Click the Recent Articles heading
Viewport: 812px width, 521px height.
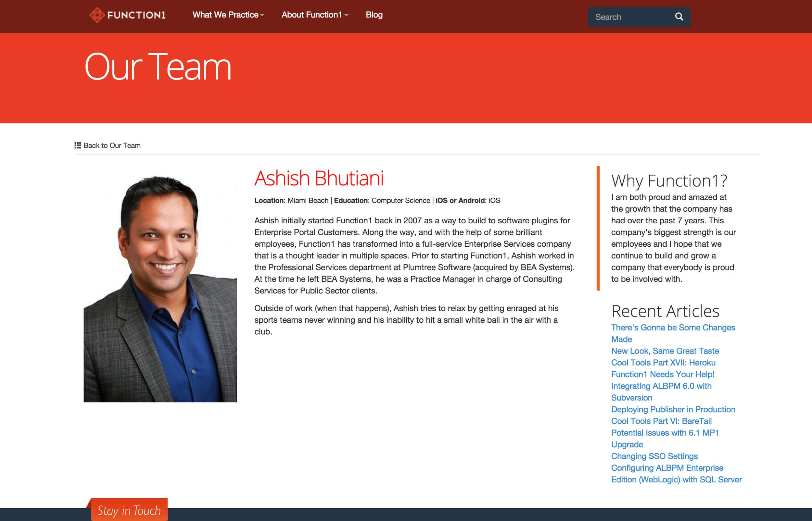point(665,311)
